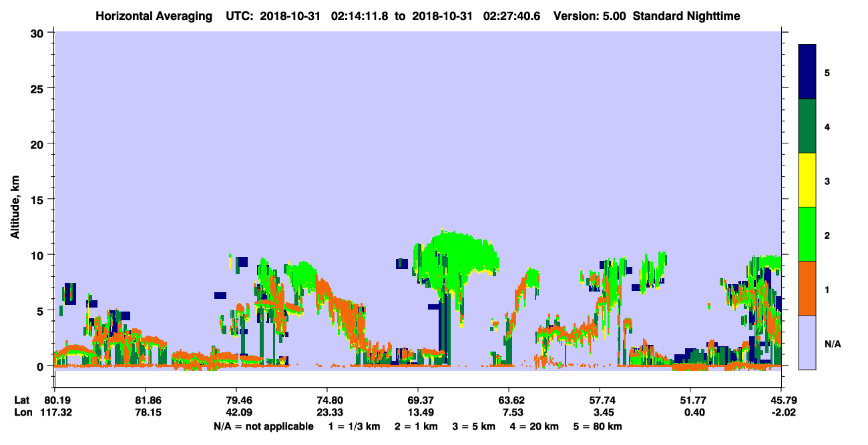Image resolution: width=868 pixels, height=445 pixels.
Task: Click the colorbar label 'N/A'
Action: point(832,344)
